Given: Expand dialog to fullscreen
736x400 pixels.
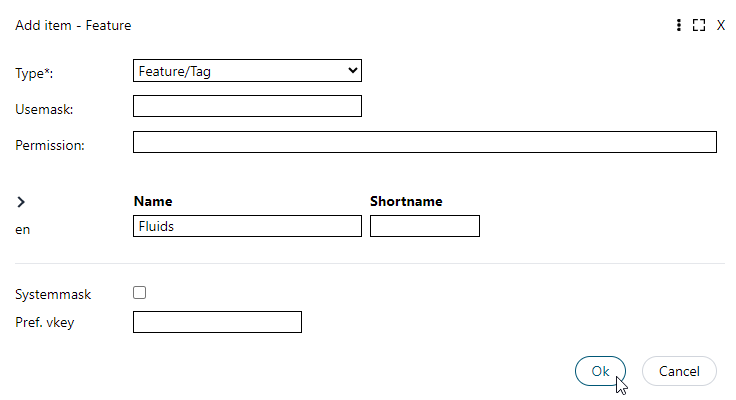Looking at the screenshot, I should pyautogui.click(x=699, y=25).
